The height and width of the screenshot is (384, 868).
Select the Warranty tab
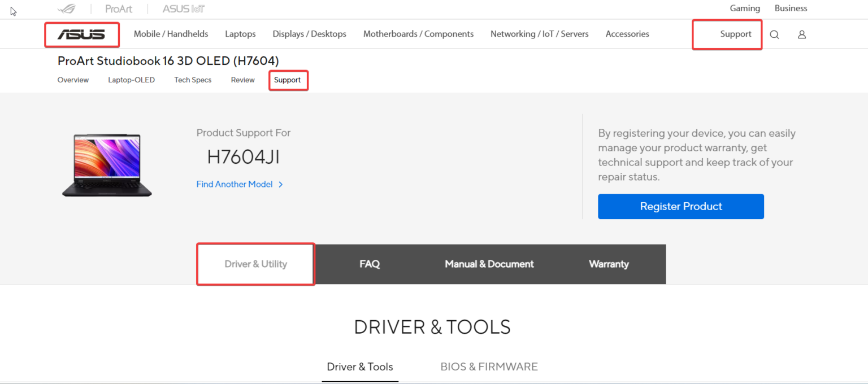[609, 264]
